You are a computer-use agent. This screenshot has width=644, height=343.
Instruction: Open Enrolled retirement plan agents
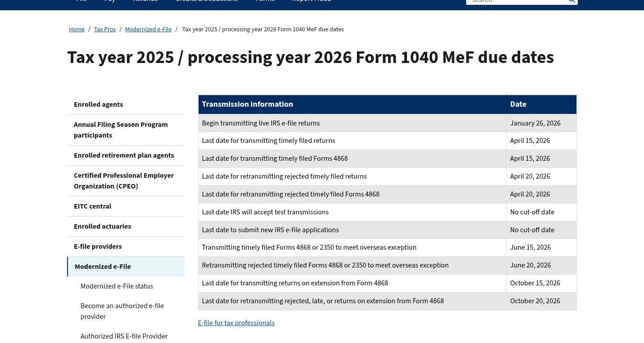[126, 155]
